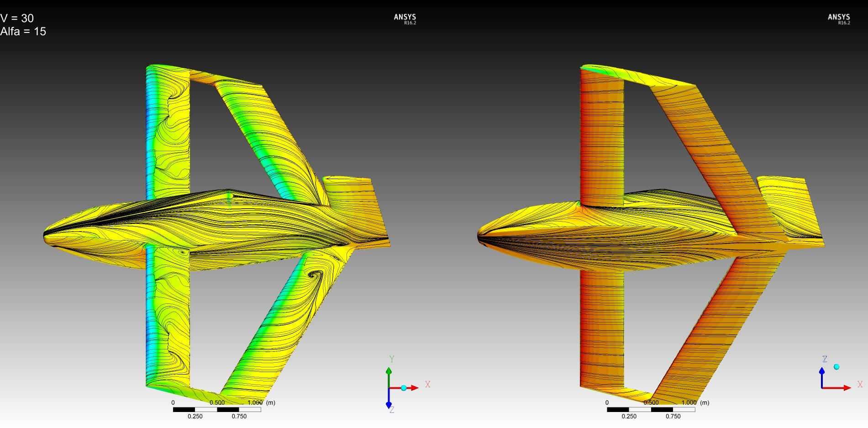Click the right viewport scale ruler bar
This screenshot has height=428, width=868.
(651, 409)
